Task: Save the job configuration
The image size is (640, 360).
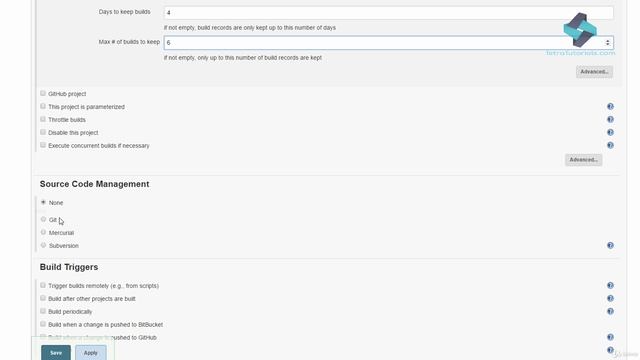Action: (x=56, y=353)
